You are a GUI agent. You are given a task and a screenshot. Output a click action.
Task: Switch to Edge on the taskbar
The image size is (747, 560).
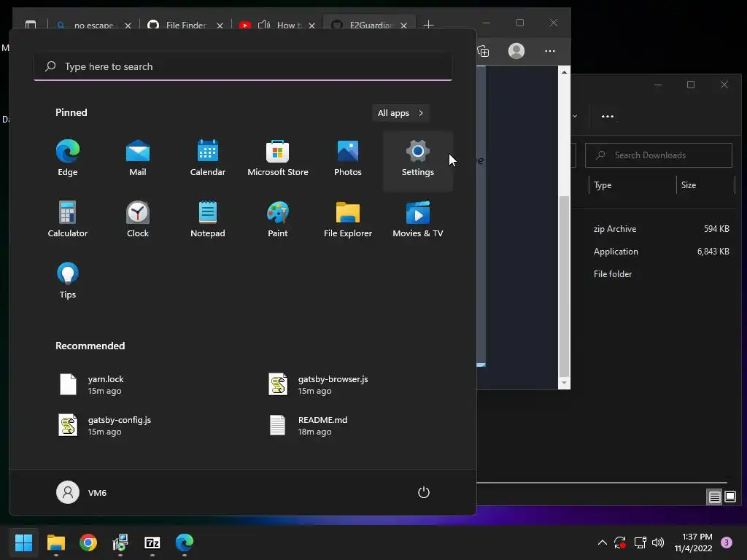tap(185, 542)
